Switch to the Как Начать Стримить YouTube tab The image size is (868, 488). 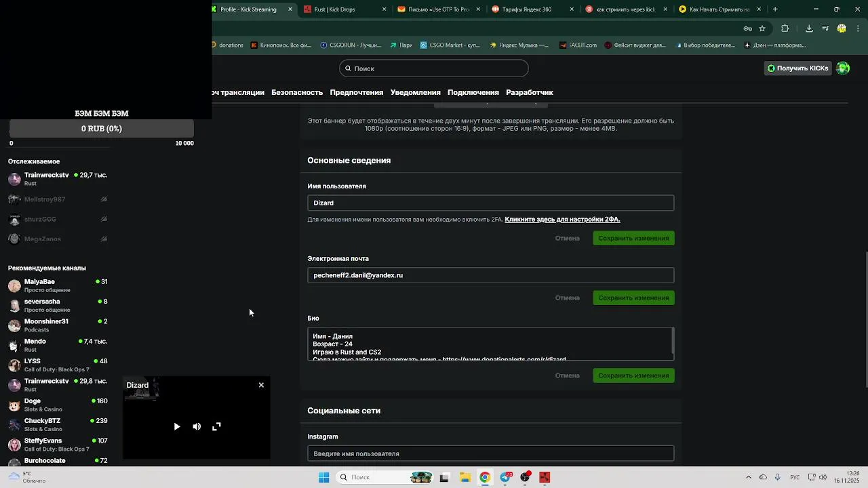[x=719, y=9]
